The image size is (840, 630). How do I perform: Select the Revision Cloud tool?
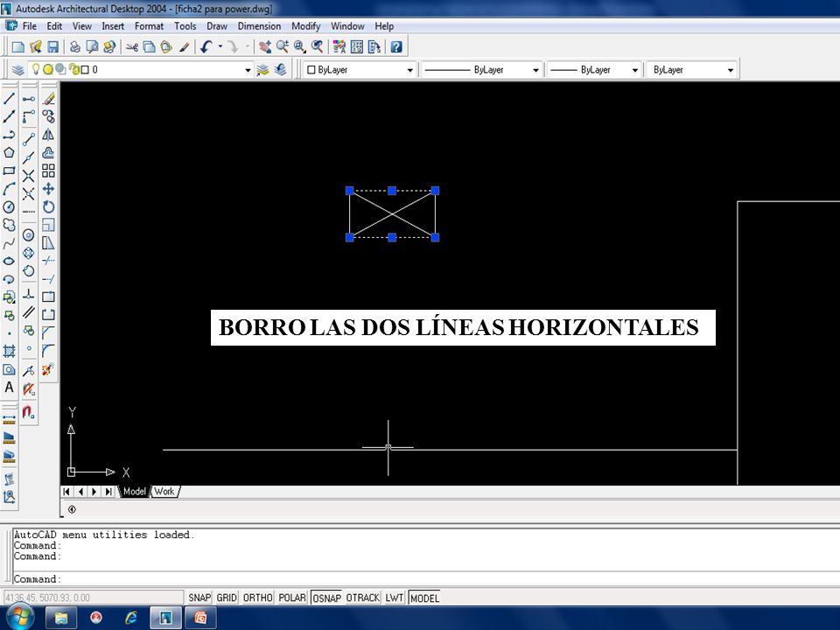pyautogui.click(x=9, y=225)
